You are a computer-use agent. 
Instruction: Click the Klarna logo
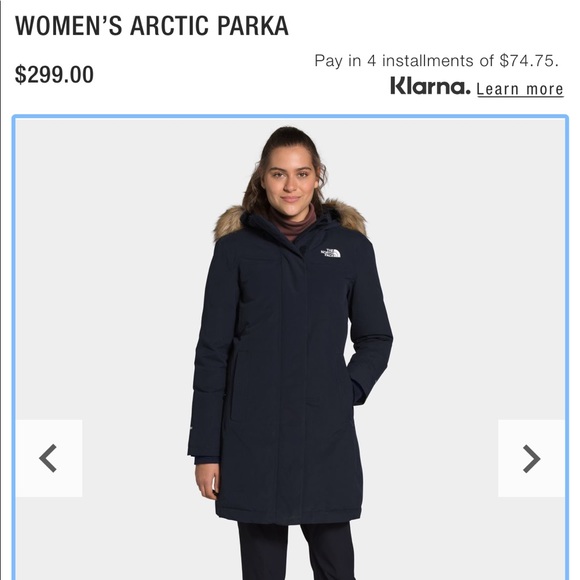pyautogui.click(x=430, y=86)
